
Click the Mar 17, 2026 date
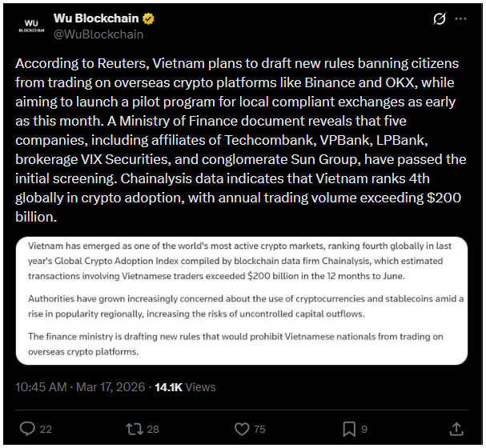click(x=110, y=387)
